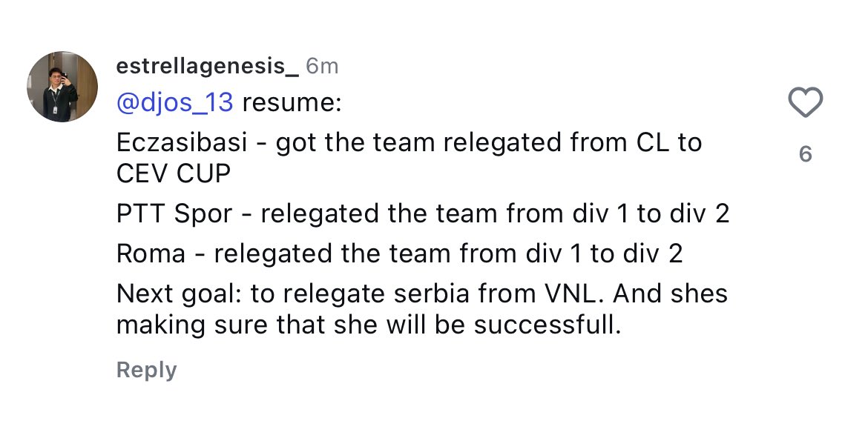Screen dimensions: 868x421
Task: Click the word "resume:" after the mention
Action: point(292,104)
